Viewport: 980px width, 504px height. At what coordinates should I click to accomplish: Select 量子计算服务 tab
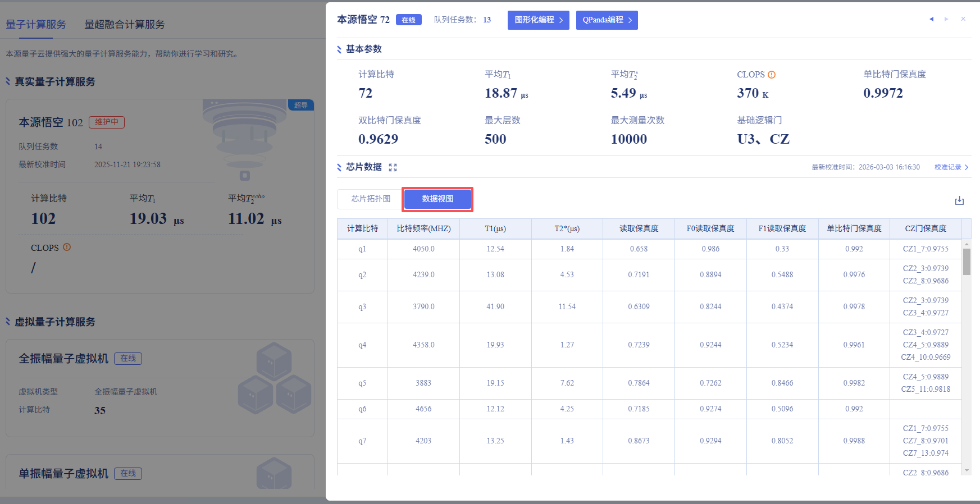click(x=36, y=25)
